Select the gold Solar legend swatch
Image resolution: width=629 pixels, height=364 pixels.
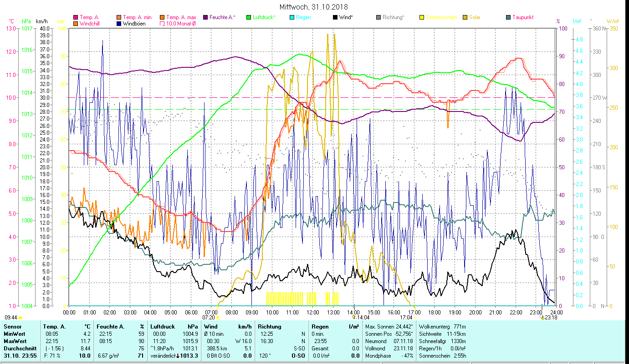[x=465, y=17]
